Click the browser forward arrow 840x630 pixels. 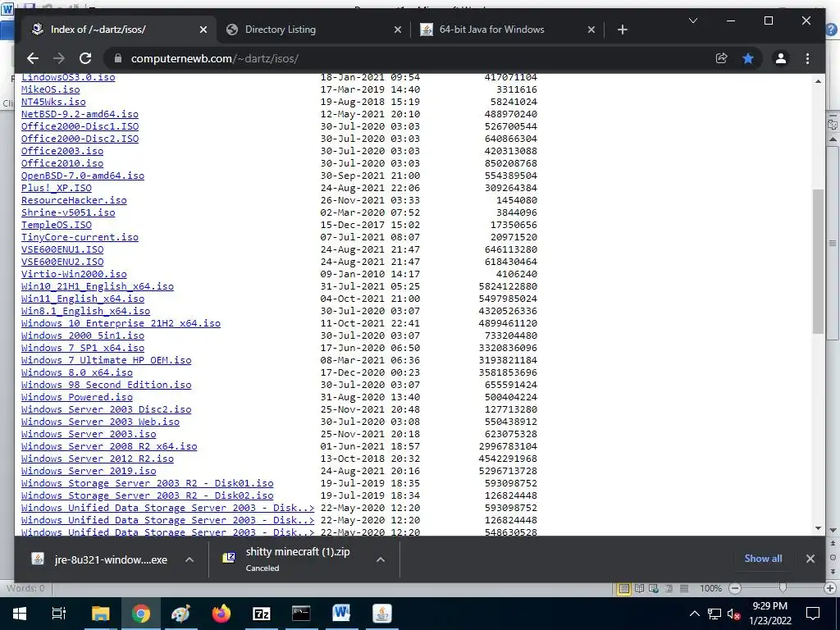[x=59, y=58]
